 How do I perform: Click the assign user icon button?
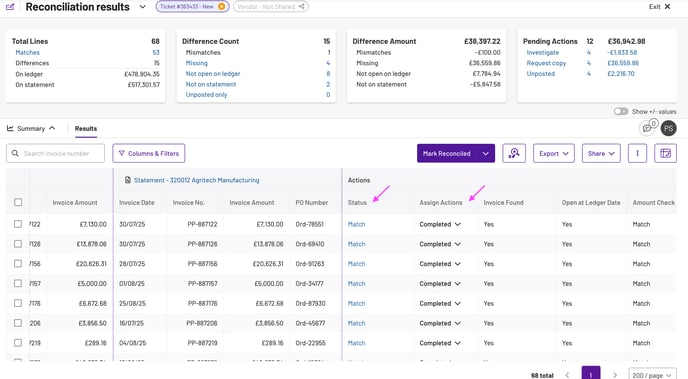[514, 154]
